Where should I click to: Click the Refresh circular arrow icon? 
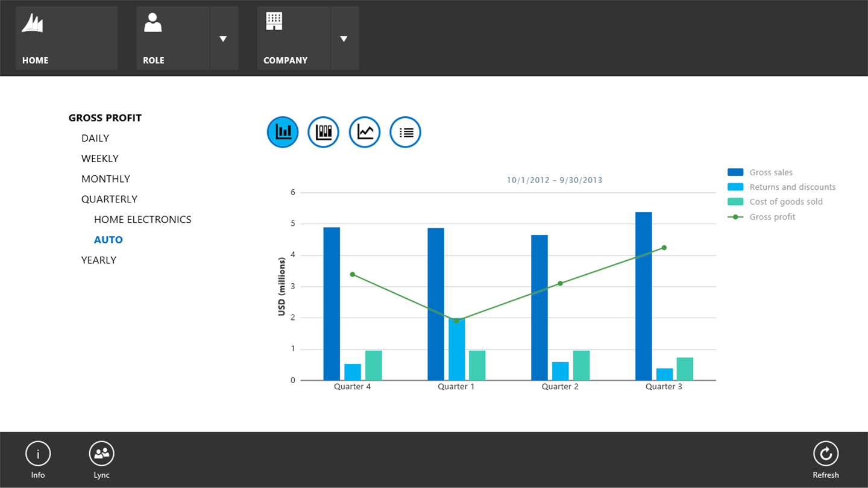coord(825,454)
